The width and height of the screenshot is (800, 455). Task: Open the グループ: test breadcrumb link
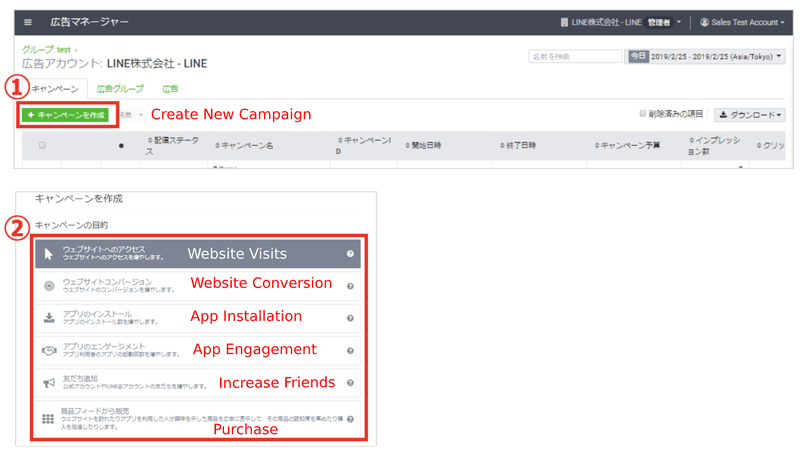coord(46,49)
